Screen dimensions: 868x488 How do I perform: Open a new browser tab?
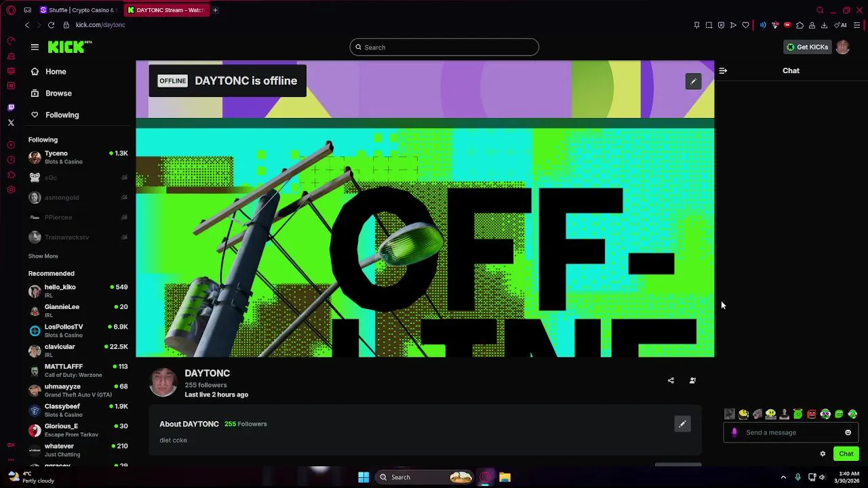tap(215, 10)
